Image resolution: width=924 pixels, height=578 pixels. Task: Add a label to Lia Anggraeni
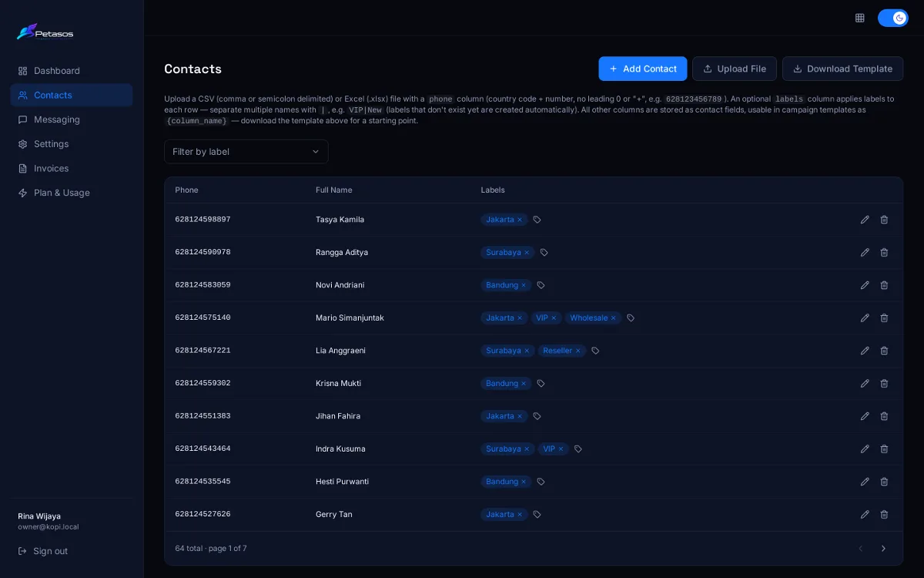tap(595, 351)
